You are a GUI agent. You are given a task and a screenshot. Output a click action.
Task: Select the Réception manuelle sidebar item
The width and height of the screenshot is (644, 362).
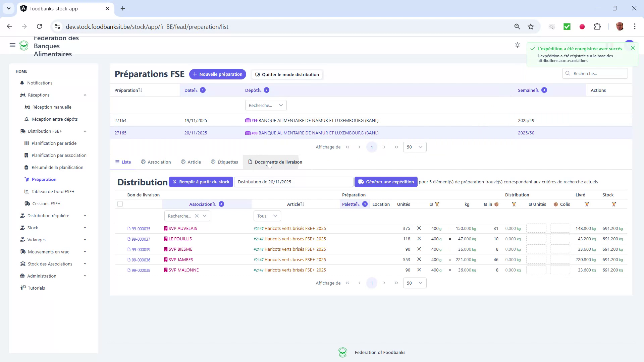click(52, 107)
